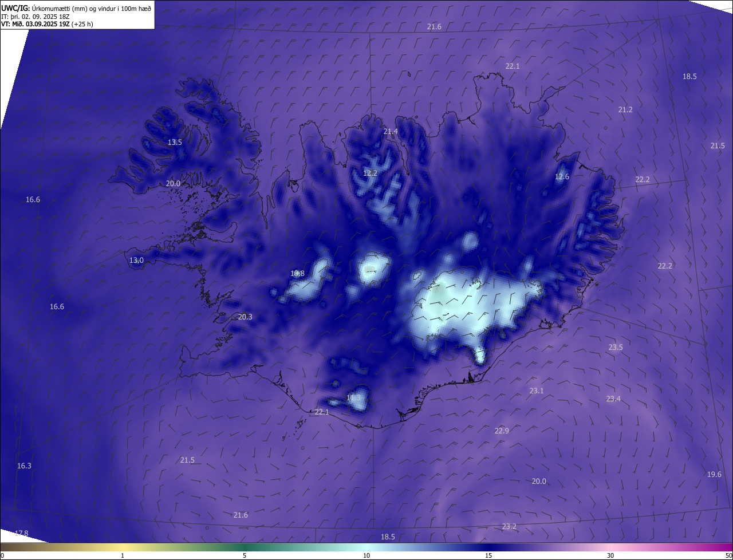
Task: Click the 12.2 precipitable water value
Action: click(370, 173)
